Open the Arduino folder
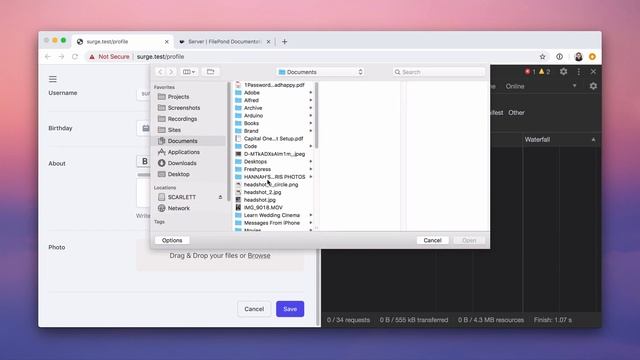Viewport: 640px width, 360px height. (253, 116)
